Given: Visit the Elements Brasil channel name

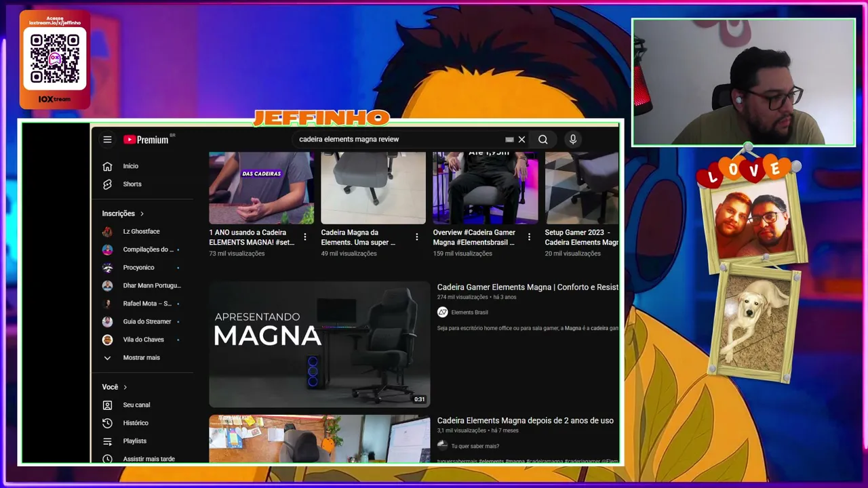Looking at the screenshot, I should pos(469,312).
